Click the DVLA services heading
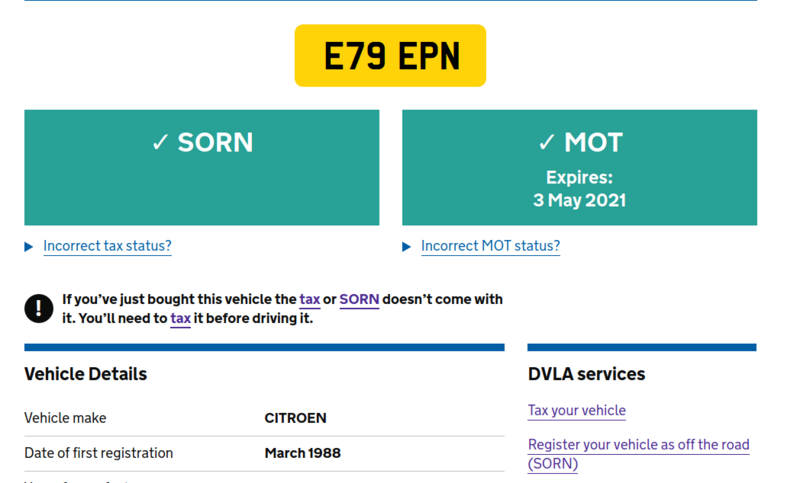This screenshot has width=800, height=483. tap(586, 374)
